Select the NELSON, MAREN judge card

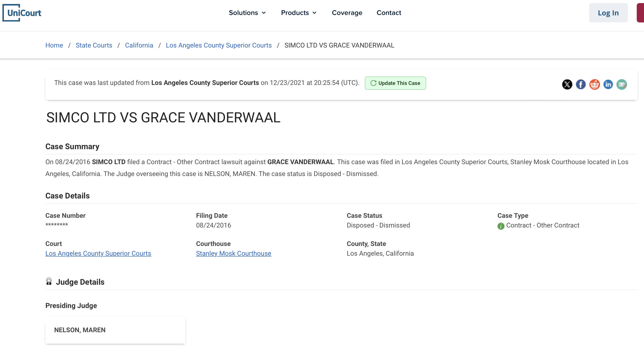point(115,330)
